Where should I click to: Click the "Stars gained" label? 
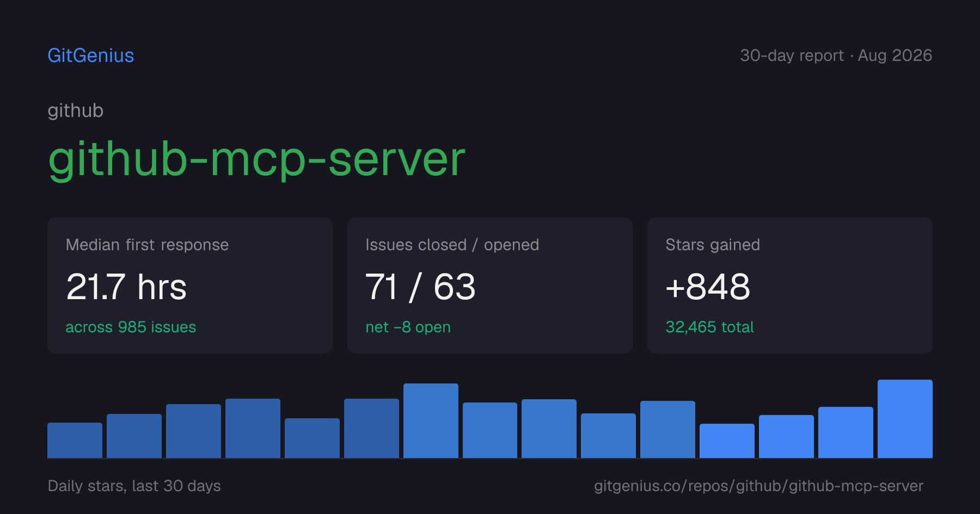coord(713,245)
